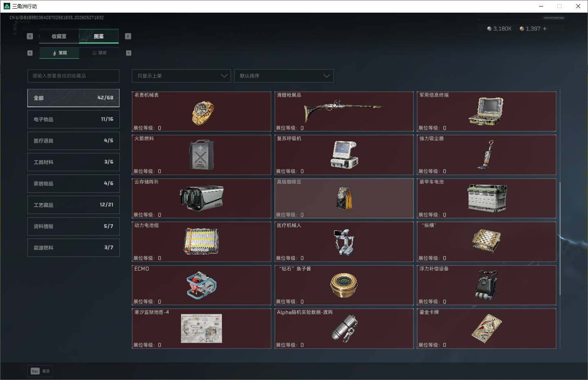The image size is (588, 380).
Task: Open the military info terminal item
Action: (486, 111)
